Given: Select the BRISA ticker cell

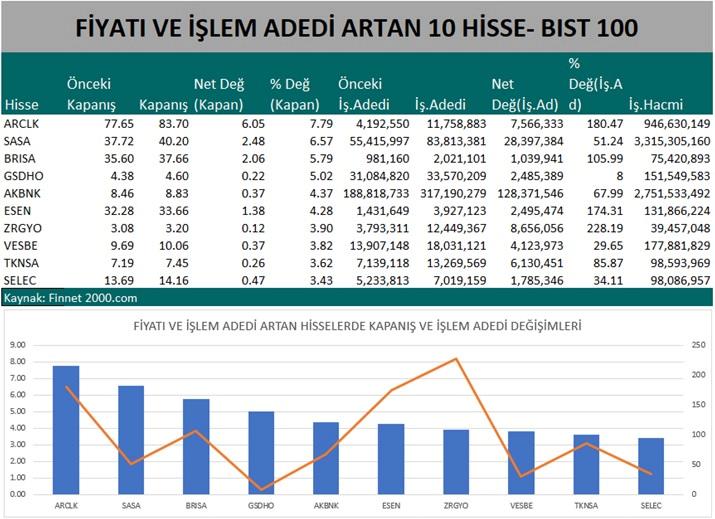Looking at the screenshot, I should click(x=20, y=158).
